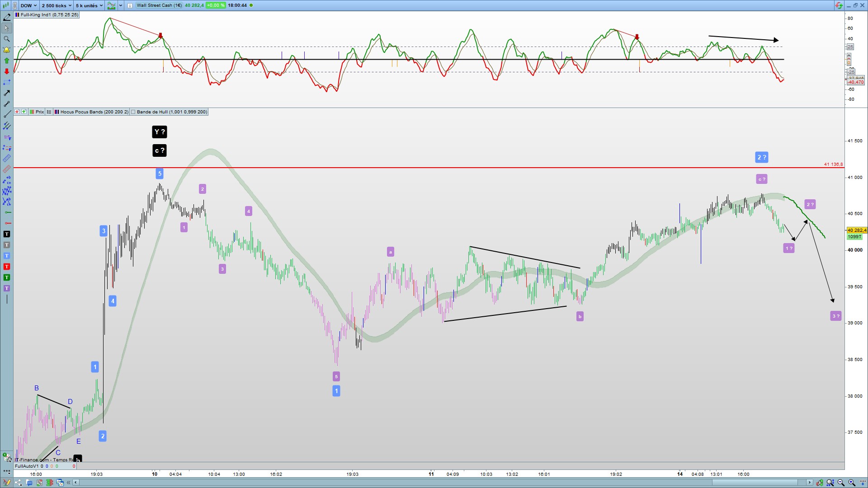
Task: Open the chat messages icon
Action: (29, 483)
